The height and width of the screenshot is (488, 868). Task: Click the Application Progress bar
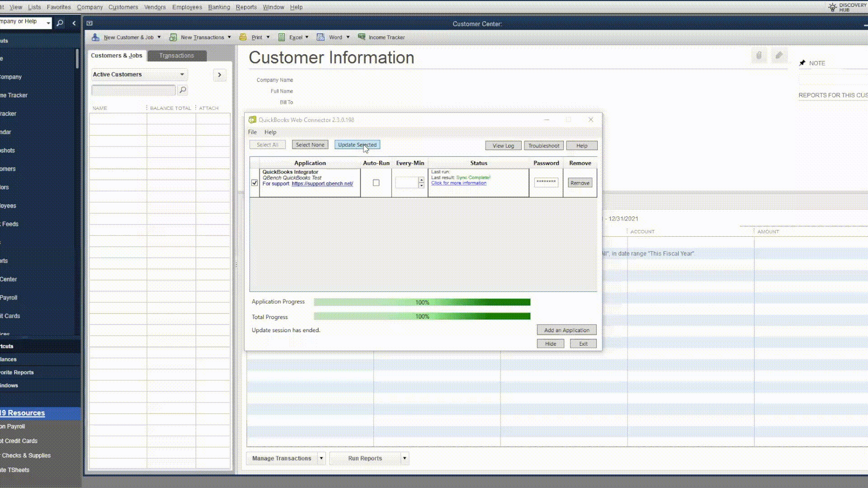coord(422,302)
